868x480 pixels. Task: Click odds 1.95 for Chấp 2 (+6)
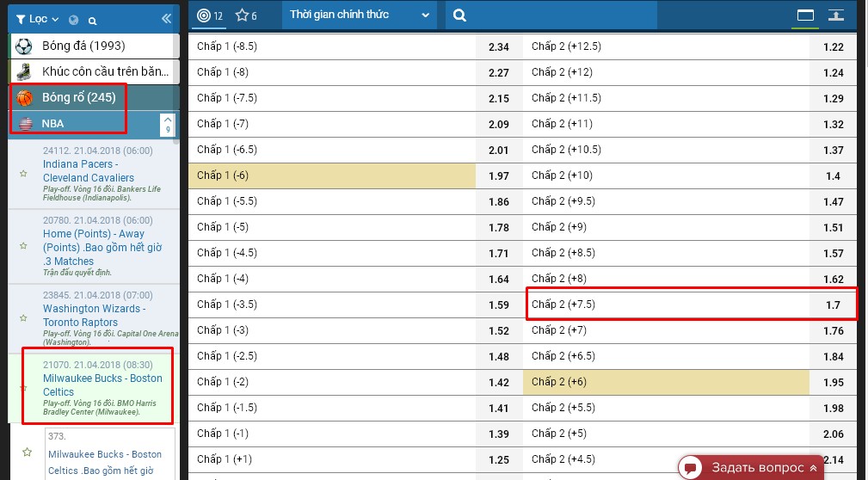click(833, 383)
